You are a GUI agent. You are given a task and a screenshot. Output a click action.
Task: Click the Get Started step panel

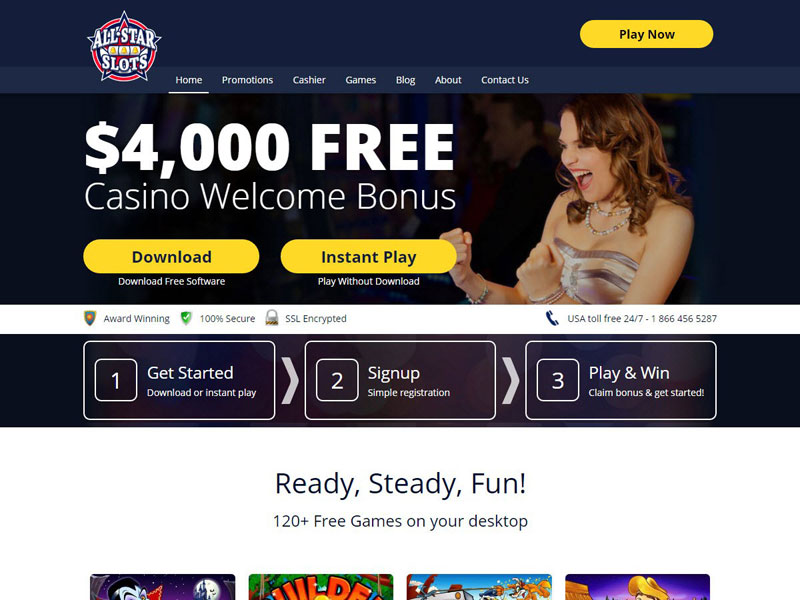tap(179, 380)
